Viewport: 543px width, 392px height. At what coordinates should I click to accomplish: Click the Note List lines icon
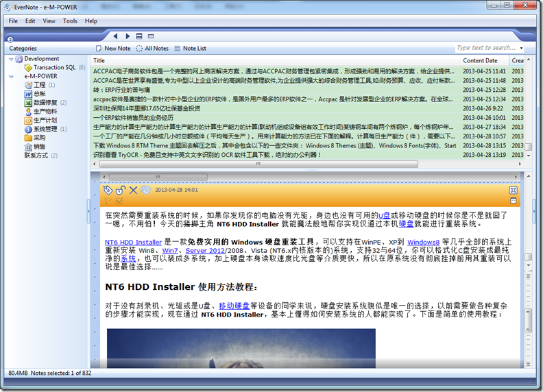pos(178,49)
